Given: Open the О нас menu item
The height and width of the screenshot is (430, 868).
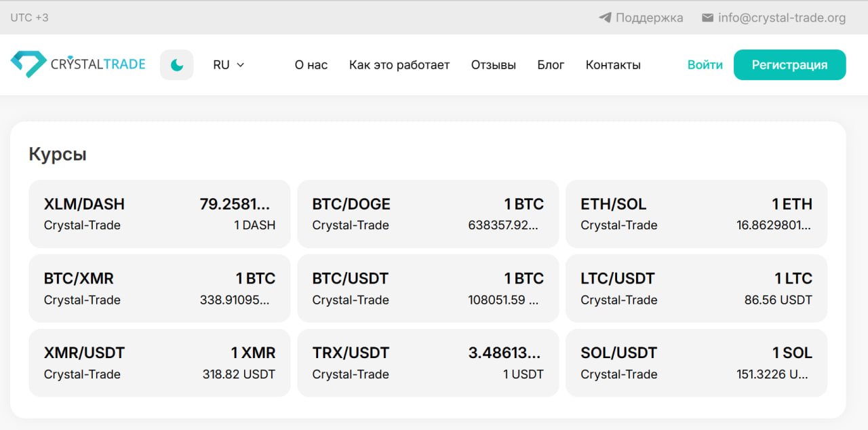Looking at the screenshot, I should click(x=311, y=65).
